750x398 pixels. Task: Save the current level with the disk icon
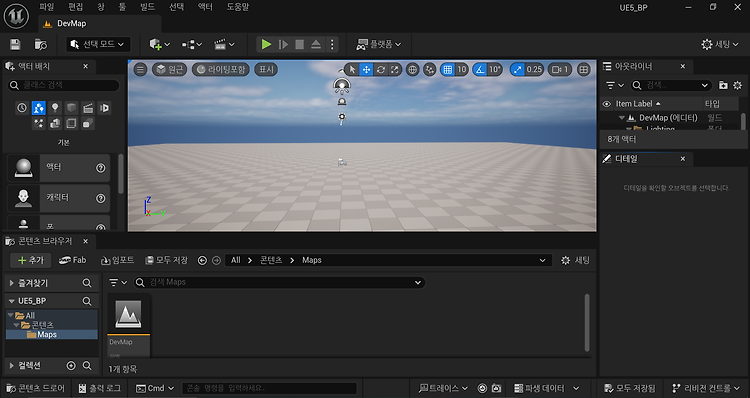click(x=15, y=44)
